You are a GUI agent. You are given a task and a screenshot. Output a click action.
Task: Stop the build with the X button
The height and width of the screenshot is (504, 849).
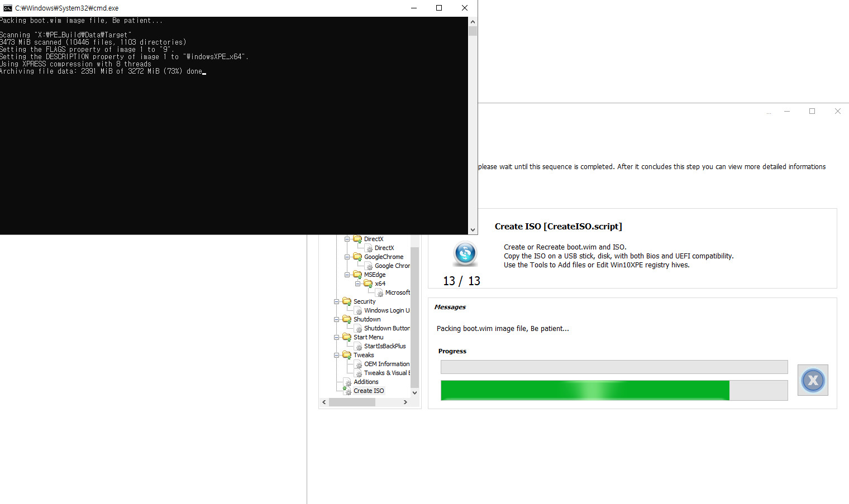pos(813,380)
